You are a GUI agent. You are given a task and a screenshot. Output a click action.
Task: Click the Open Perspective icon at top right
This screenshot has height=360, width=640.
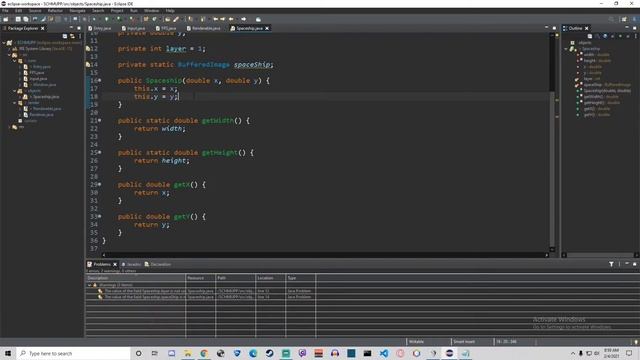[624, 19]
